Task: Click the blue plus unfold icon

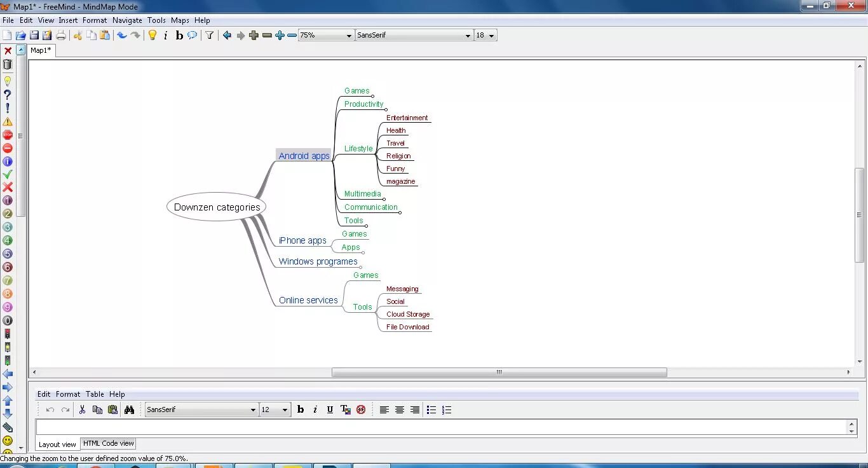Action: [x=280, y=36]
